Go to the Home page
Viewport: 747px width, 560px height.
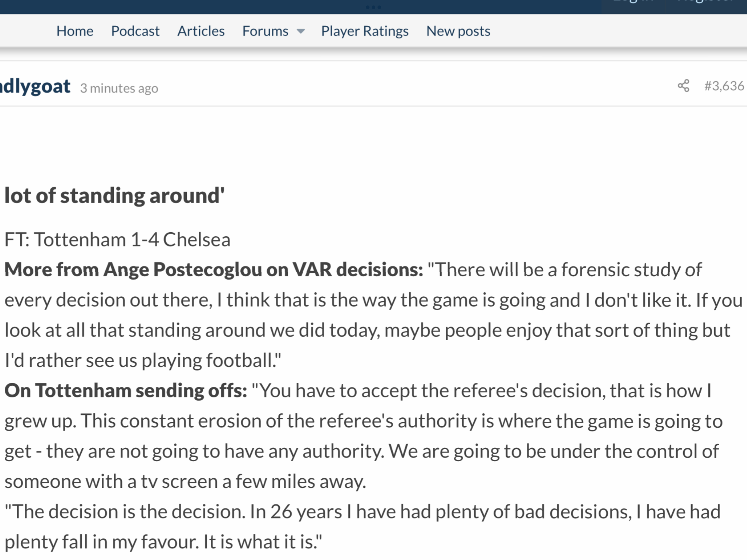pos(75,31)
